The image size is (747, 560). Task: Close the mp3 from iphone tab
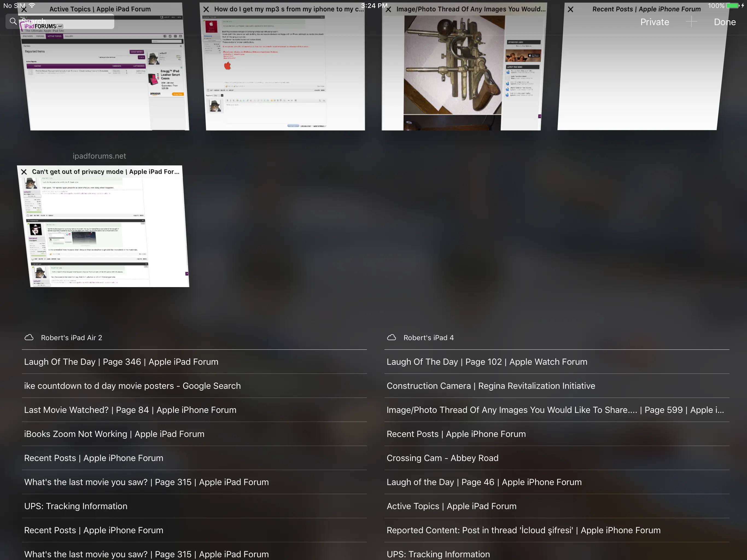point(206,10)
